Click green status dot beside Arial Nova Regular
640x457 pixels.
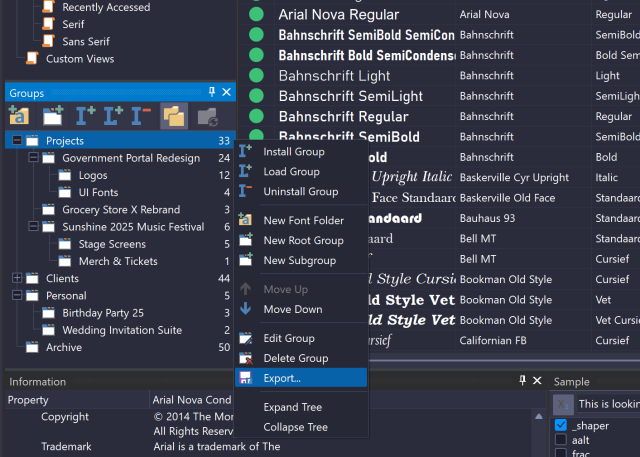257,15
